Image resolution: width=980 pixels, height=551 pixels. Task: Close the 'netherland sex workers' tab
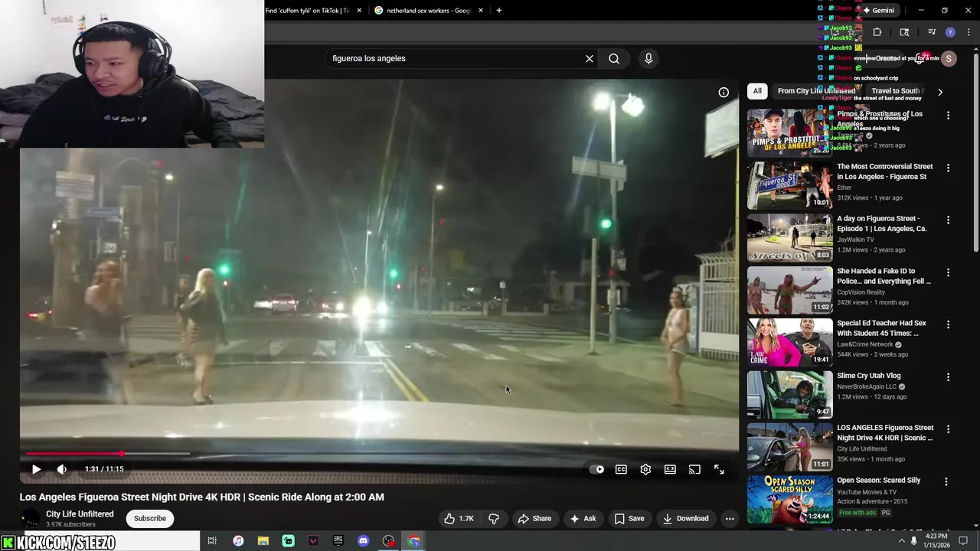(481, 11)
